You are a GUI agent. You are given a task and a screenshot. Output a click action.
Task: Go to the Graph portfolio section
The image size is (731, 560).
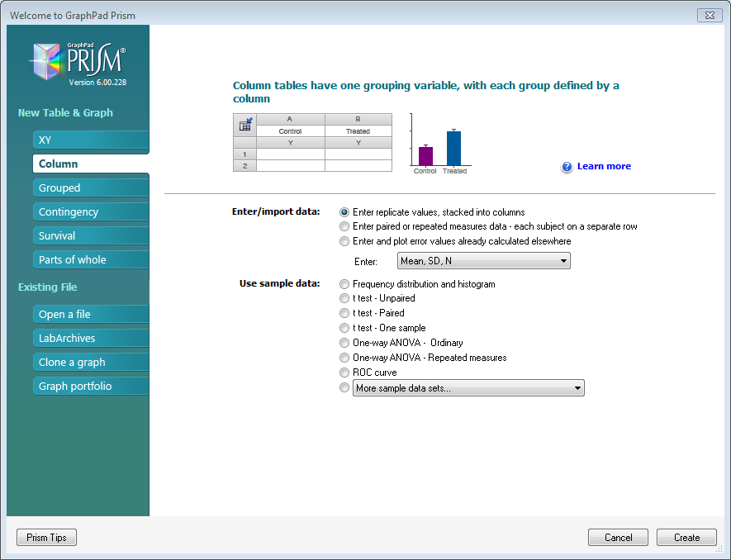point(90,387)
